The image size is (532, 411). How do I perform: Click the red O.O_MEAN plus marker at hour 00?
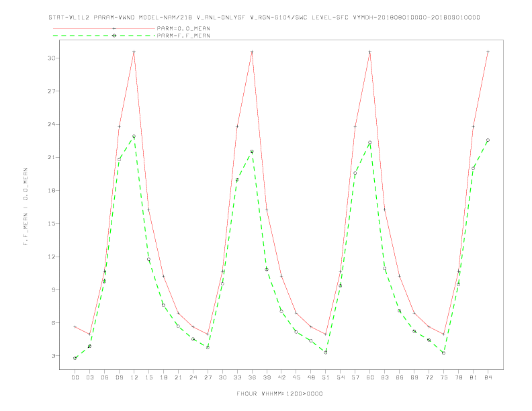coord(75,327)
